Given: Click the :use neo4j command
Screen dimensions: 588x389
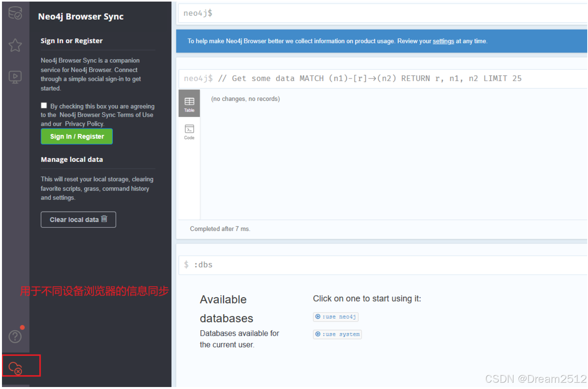Looking at the screenshot, I should coord(336,317).
